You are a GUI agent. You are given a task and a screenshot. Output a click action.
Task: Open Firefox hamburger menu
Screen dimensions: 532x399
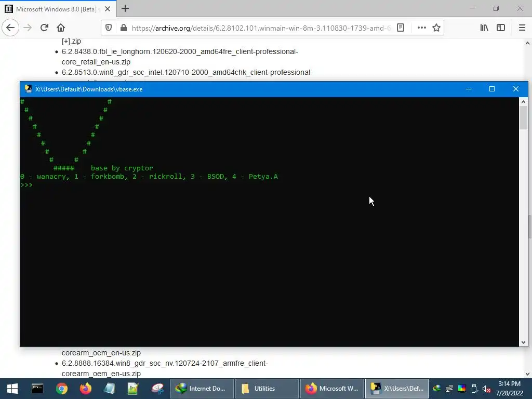tap(522, 28)
